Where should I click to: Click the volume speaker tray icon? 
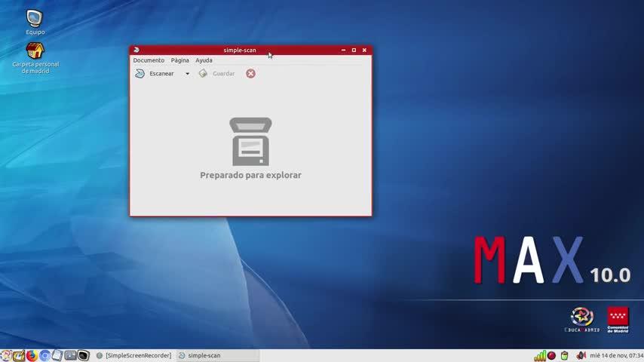point(581,355)
